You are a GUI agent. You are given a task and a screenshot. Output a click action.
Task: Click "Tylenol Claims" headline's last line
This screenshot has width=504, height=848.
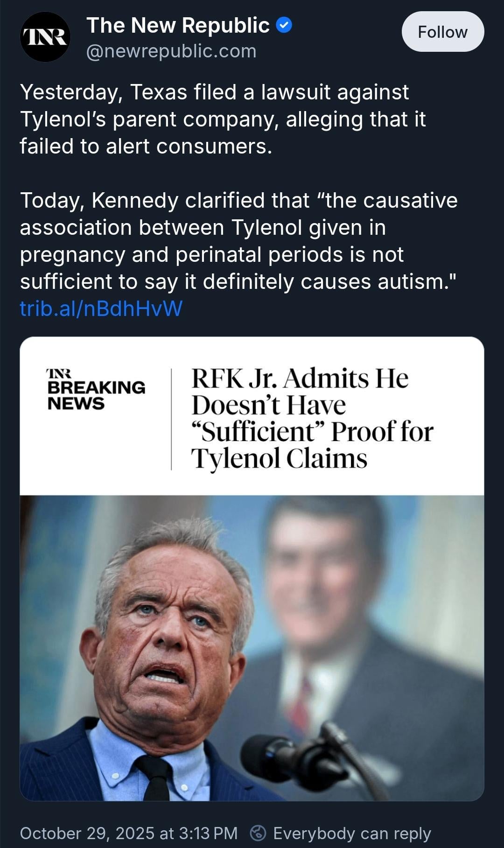click(x=279, y=458)
